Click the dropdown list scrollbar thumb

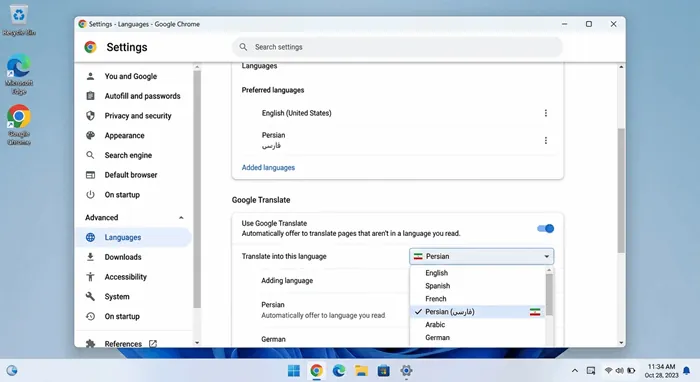click(549, 295)
